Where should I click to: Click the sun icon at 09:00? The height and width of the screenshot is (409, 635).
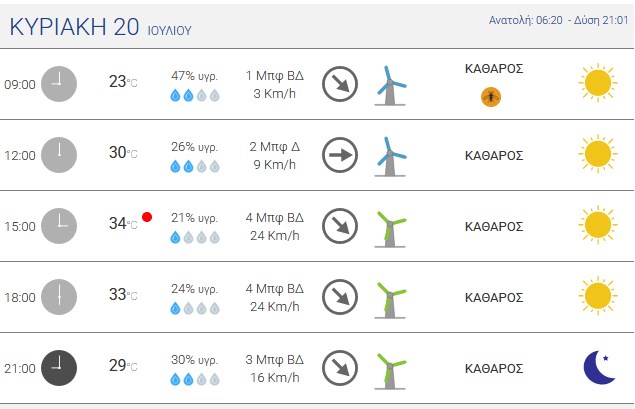pos(598,83)
